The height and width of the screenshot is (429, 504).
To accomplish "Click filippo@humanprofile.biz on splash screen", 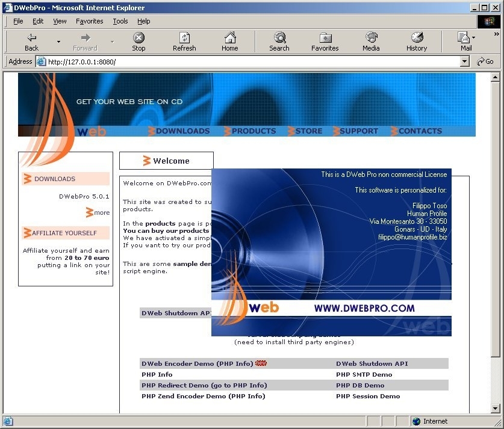I will pos(412,237).
